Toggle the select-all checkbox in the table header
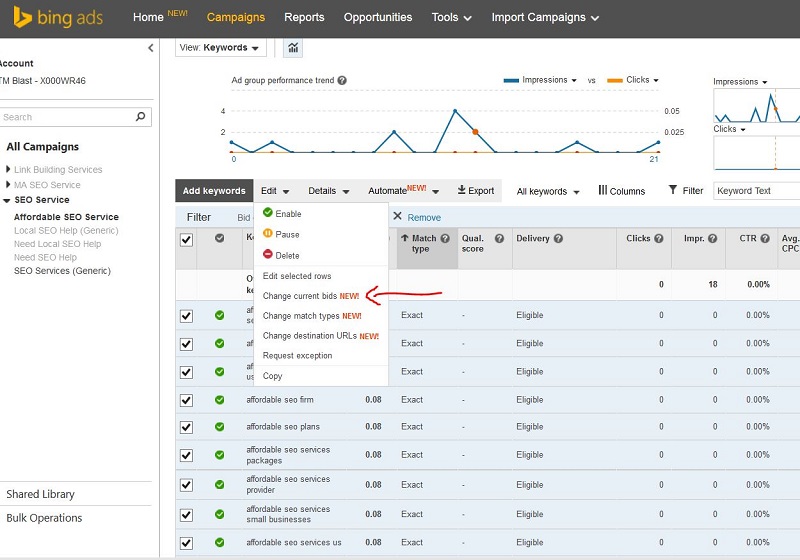800x560 pixels. click(186, 240)
